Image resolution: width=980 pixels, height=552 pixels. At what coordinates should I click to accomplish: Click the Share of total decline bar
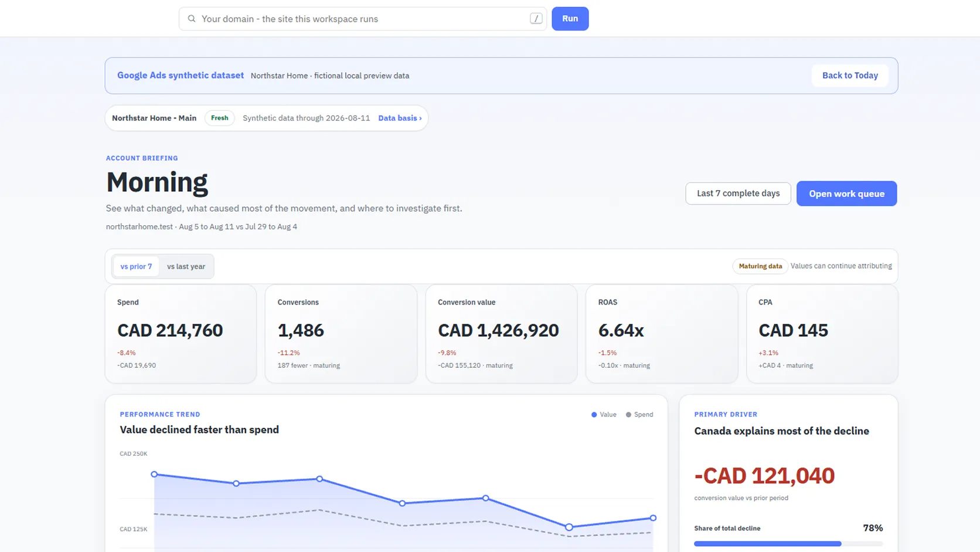coord(788,544)
